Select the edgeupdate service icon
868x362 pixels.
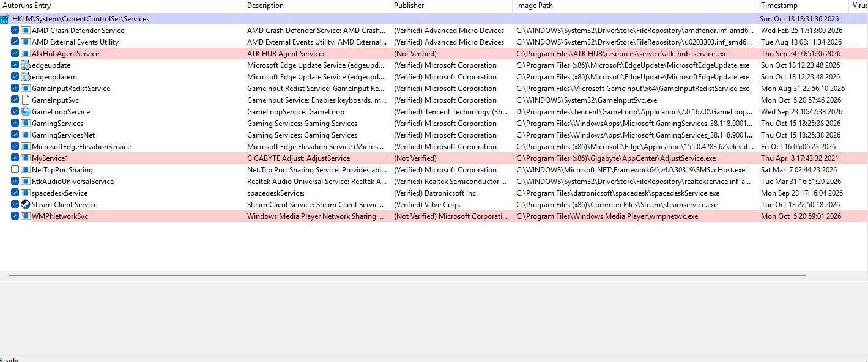[x=26, y=65]
